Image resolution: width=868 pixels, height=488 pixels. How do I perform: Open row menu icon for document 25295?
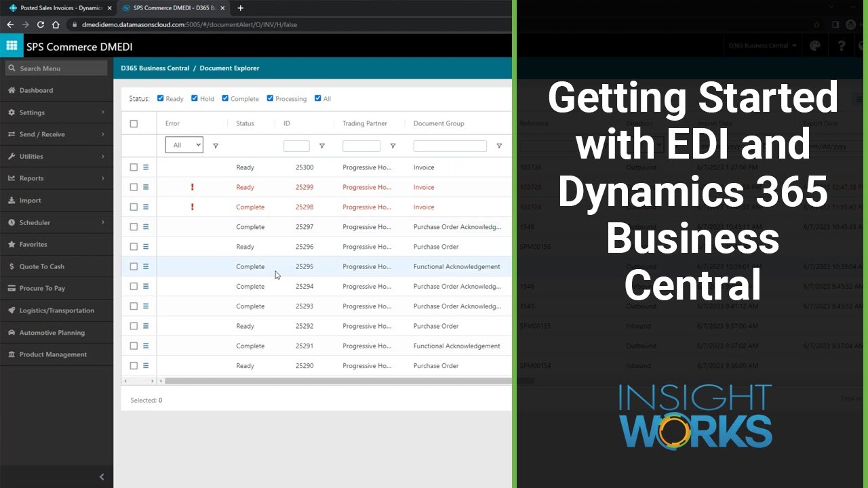click(146, 266)
